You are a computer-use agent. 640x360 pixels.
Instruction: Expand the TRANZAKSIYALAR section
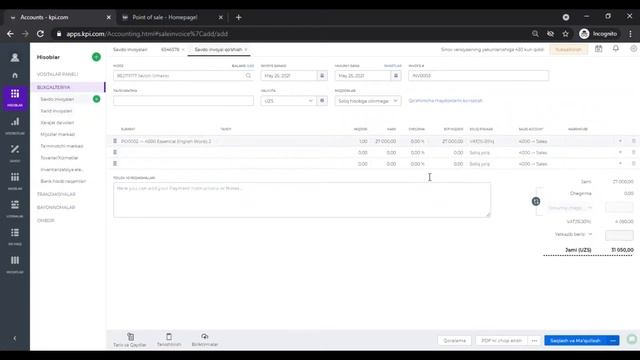click(56, 194)
